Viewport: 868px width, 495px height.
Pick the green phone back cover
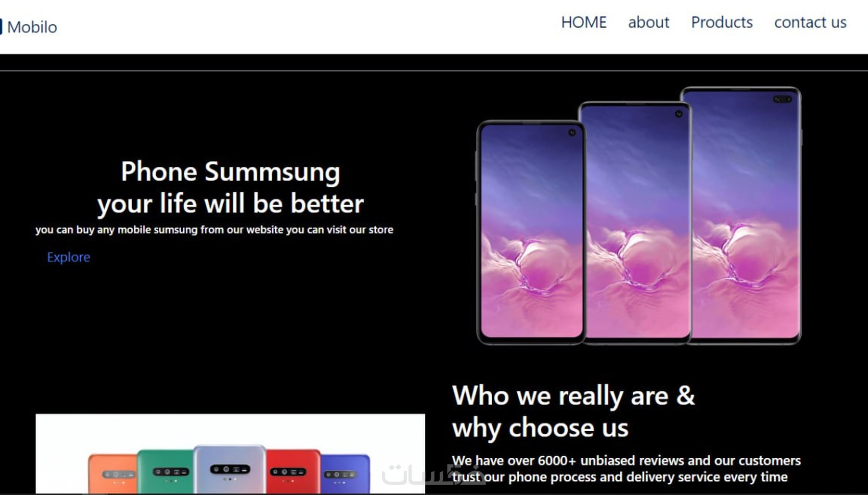(166, 472)
